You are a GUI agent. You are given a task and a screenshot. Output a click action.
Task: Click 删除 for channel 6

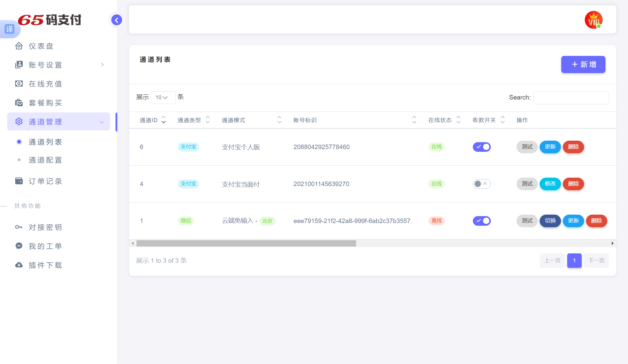pyautogui.click(x=573, y=147)
